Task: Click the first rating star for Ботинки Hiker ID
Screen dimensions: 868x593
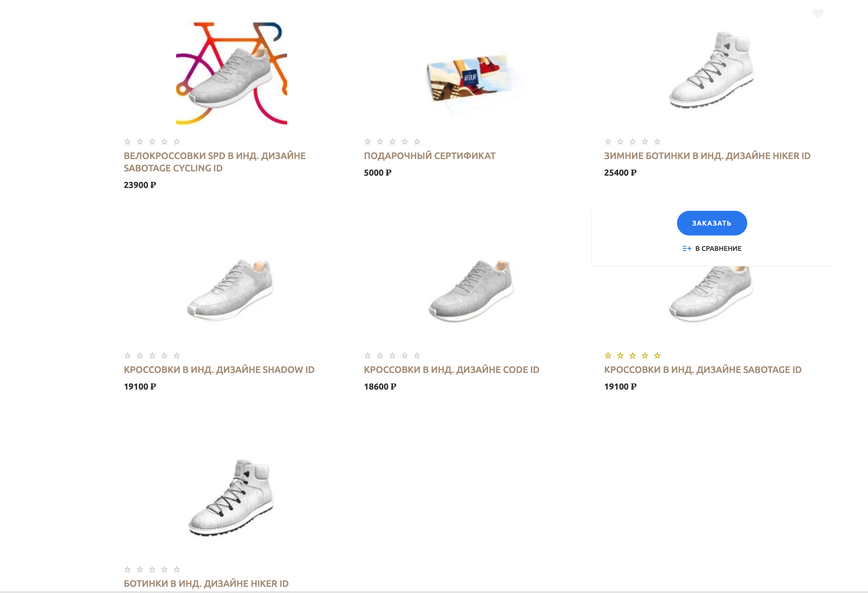Action: pos(128,570)
